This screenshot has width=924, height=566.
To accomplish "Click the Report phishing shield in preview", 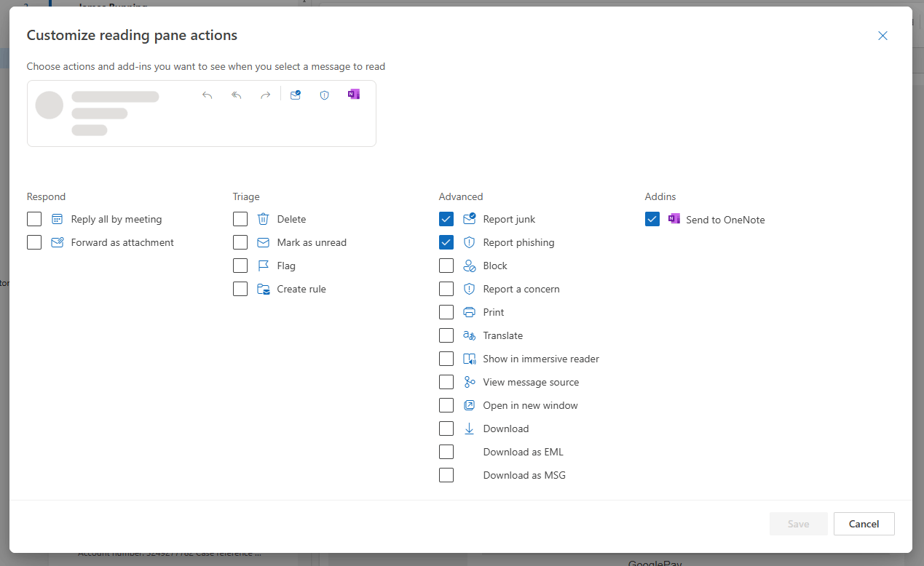I will [325, 95].
